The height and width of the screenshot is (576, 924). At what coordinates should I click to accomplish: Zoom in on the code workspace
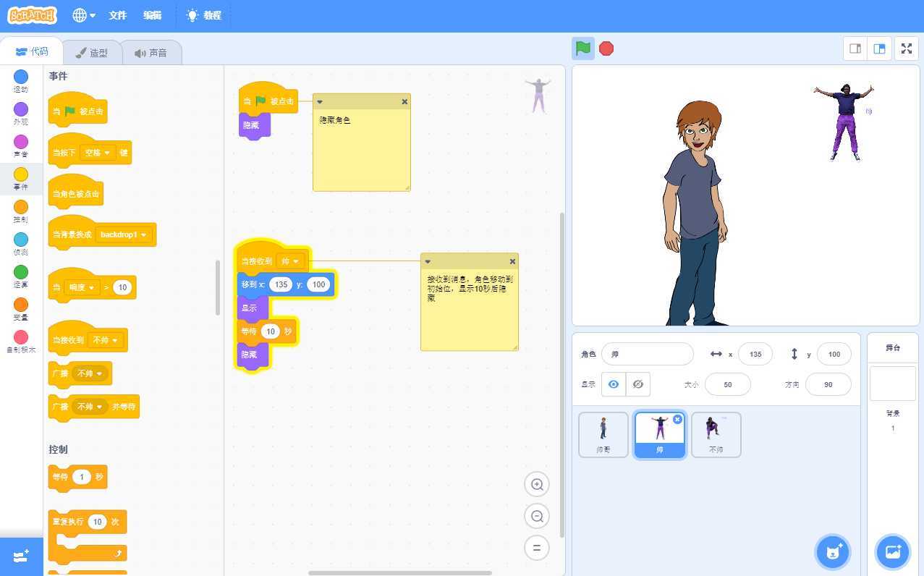[x=537, y=485]
